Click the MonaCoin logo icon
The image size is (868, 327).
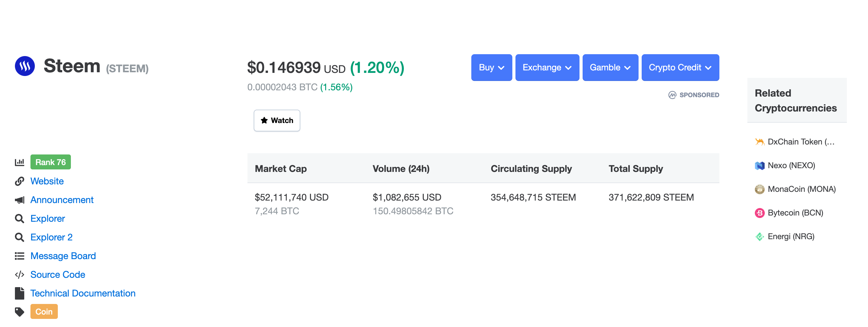tap(759, 189)
